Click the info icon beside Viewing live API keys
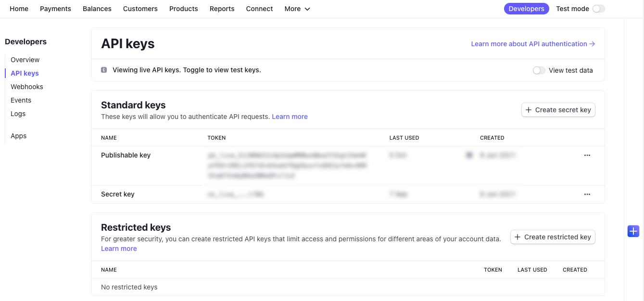644x301 pixels. click(x=104, y=70)
